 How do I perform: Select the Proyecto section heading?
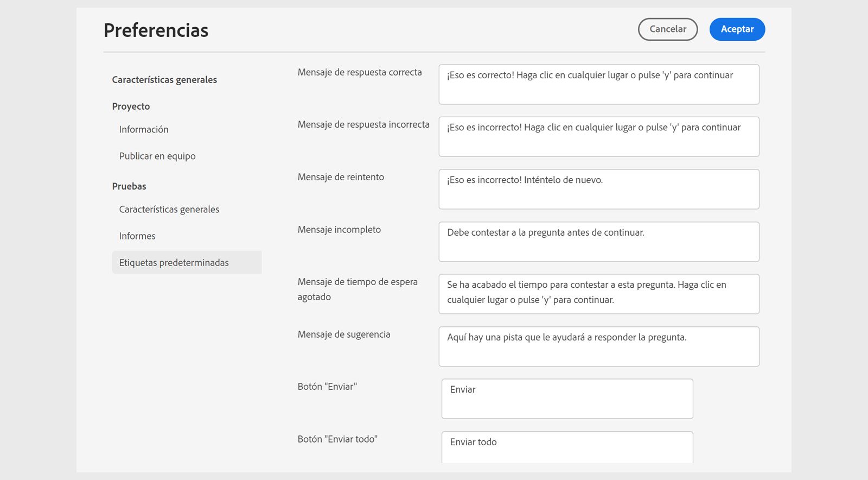(131, 106)
